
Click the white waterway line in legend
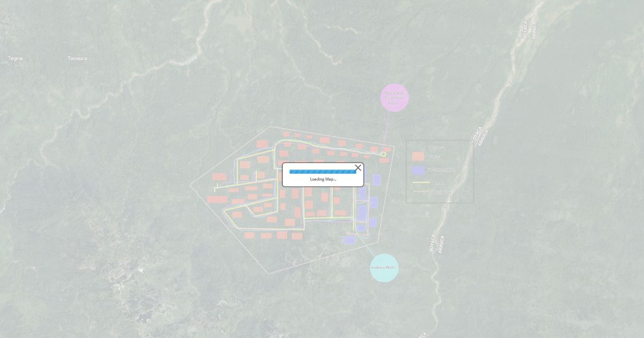point(421,192)
